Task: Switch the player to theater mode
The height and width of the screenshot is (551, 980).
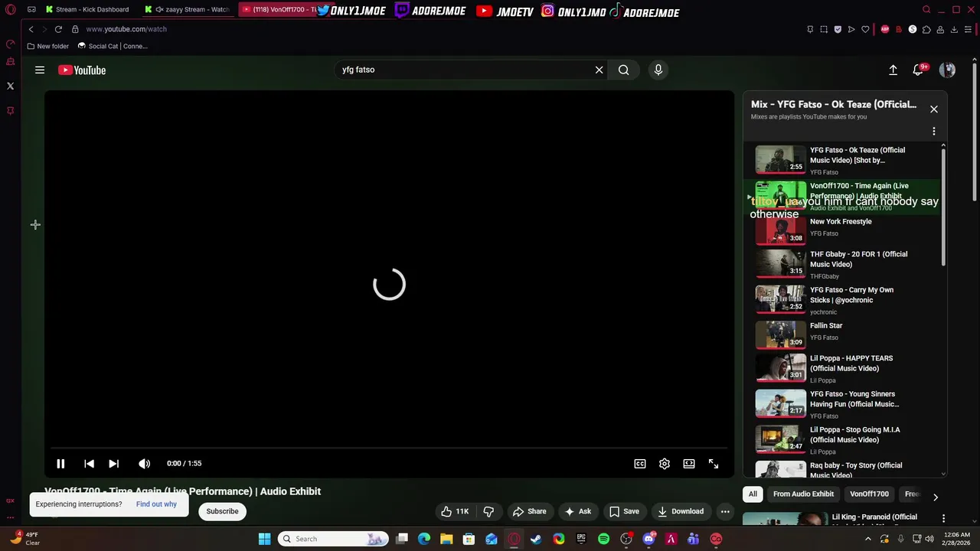Action: [689, 463]
